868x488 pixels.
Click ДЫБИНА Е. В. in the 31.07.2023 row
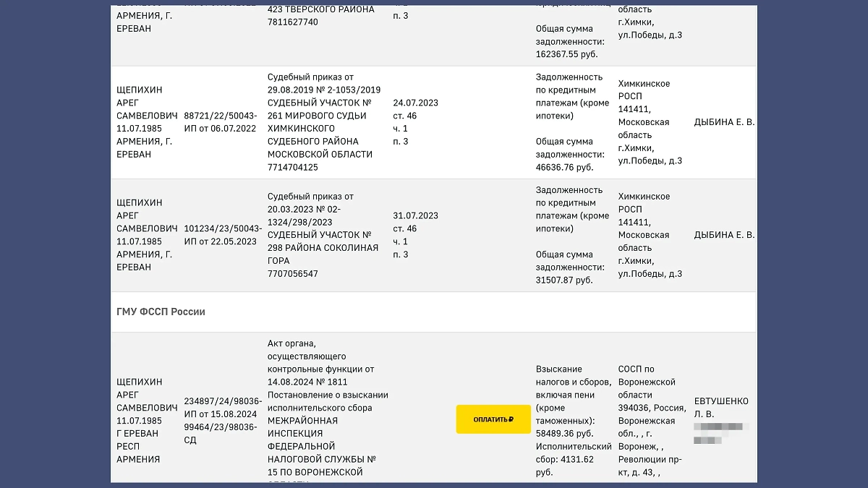click(724, 235)
